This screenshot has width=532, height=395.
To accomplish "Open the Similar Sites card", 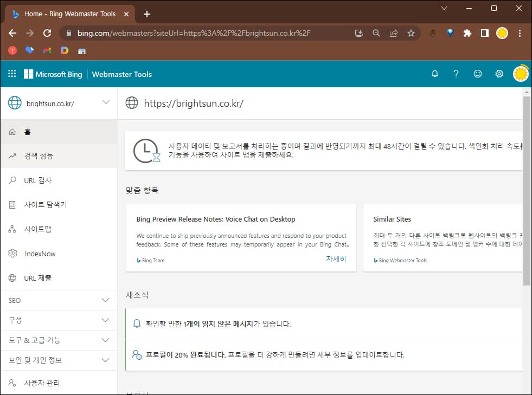I will click(443, 238).
